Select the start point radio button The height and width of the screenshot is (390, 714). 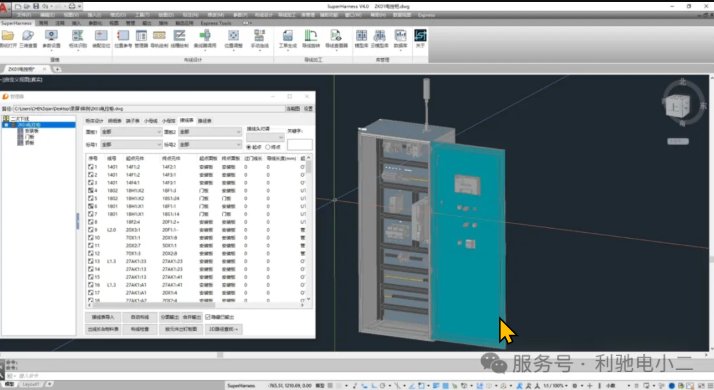249,147
